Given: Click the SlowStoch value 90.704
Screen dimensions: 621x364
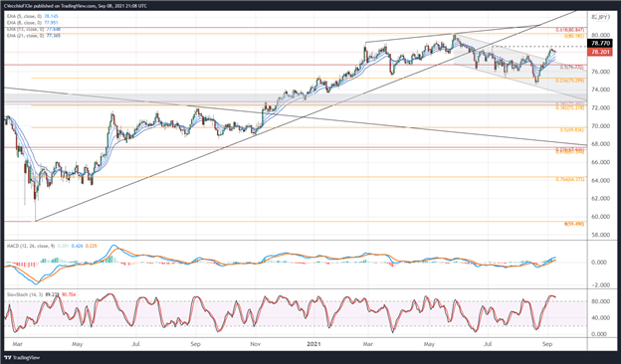Looking at the screenshot, I should (69, 294).
